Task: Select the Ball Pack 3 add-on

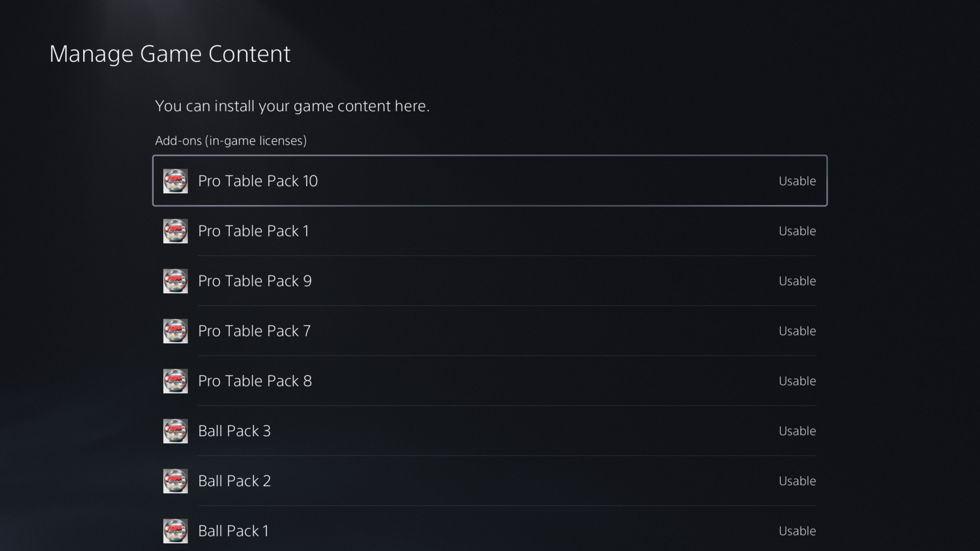Action: click(x=234, y=431)
